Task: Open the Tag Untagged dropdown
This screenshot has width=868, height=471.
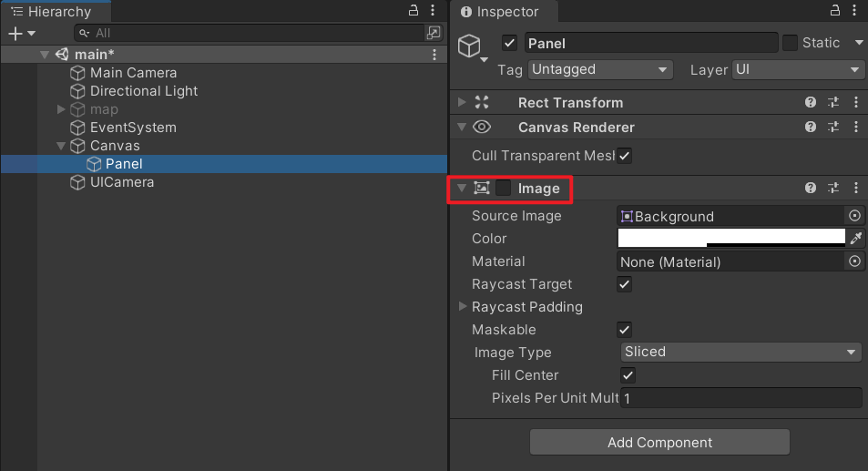Action: pos(600,70)
